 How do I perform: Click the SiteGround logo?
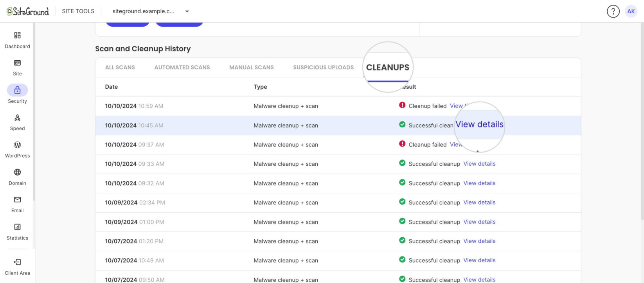(x=27, y=11)
